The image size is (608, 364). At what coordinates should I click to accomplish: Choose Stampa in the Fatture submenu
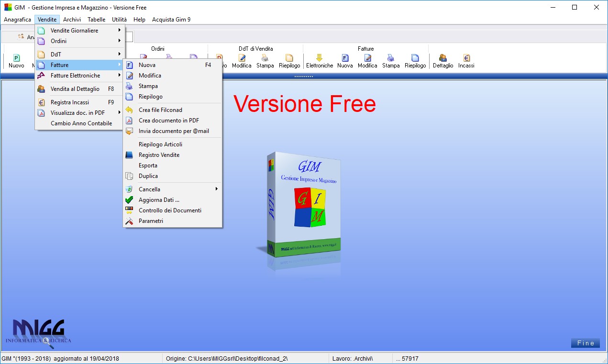(173, 86)
